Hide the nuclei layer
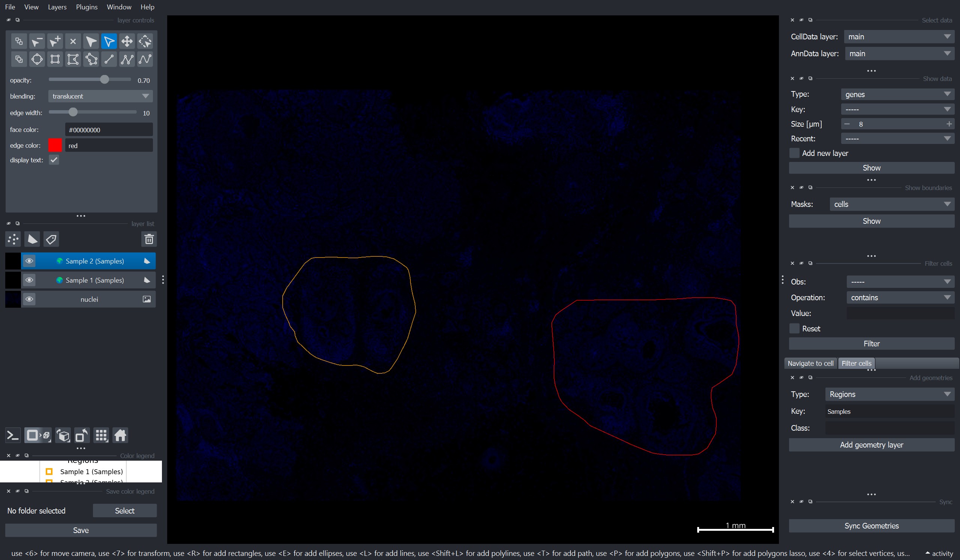 click(x=29, y=299)
